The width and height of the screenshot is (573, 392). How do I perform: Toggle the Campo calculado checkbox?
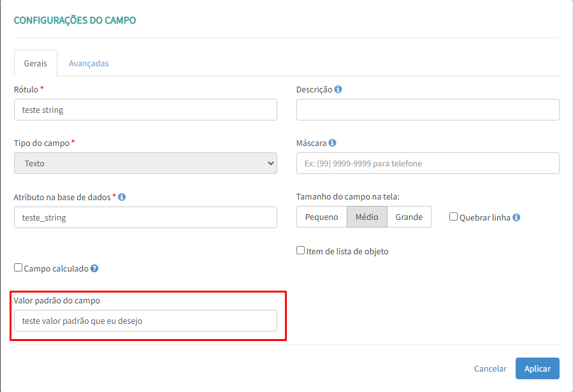(x=18, y=268)
